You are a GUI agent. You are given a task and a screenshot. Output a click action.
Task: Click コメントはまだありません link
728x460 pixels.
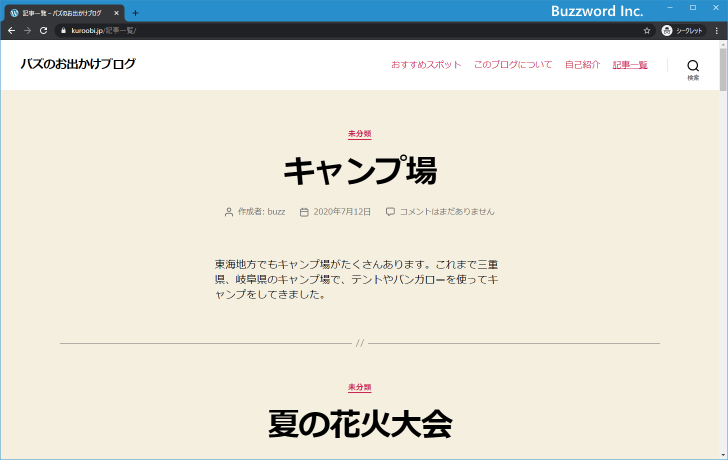(x=447, y=212)
